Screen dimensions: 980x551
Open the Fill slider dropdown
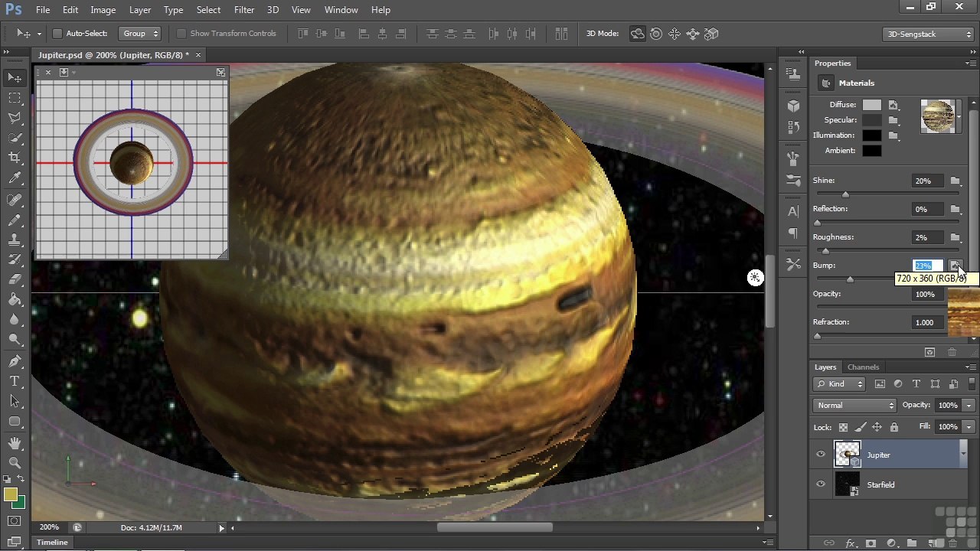[x=969, y=427]
